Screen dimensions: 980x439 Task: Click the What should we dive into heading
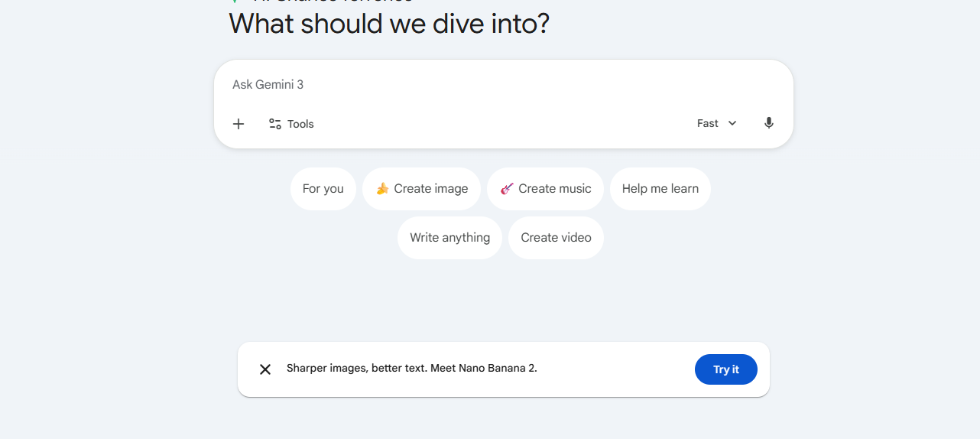coord(389,24)
